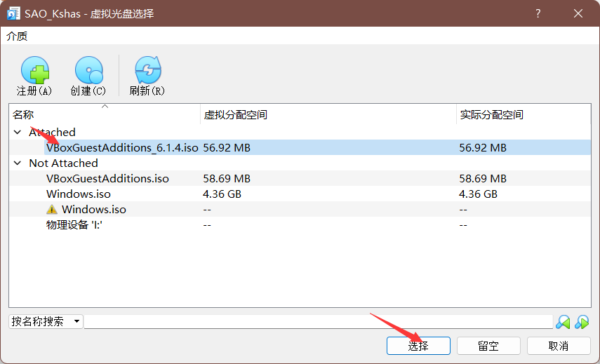Click the help question mark button
Screen dimensions: 600x364
click(538, 14)
